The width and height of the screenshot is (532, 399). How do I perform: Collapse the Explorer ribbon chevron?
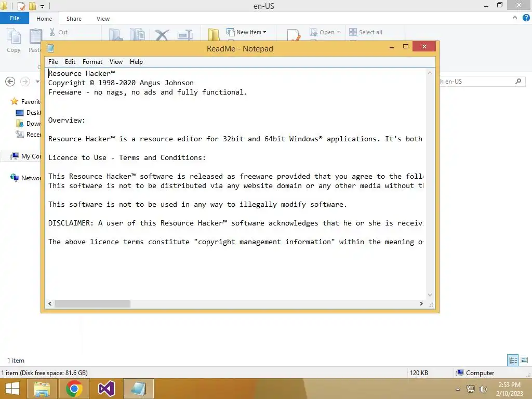(x=515, y=18)
